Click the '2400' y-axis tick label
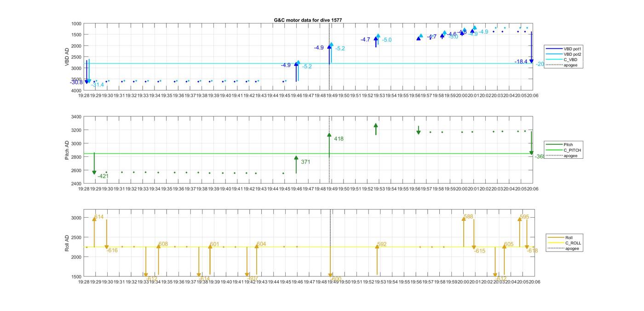644x311 pixels. click(x=76, y=184)
